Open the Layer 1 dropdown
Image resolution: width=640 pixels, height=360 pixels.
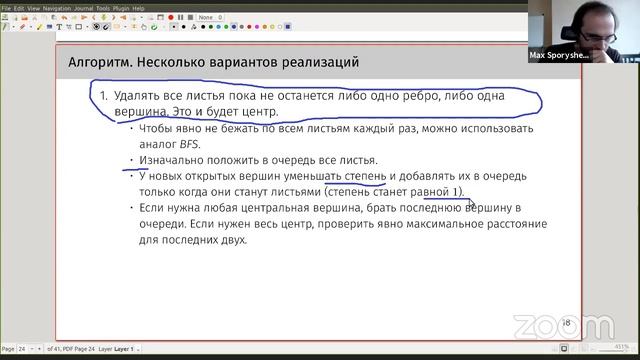[127, 349]
